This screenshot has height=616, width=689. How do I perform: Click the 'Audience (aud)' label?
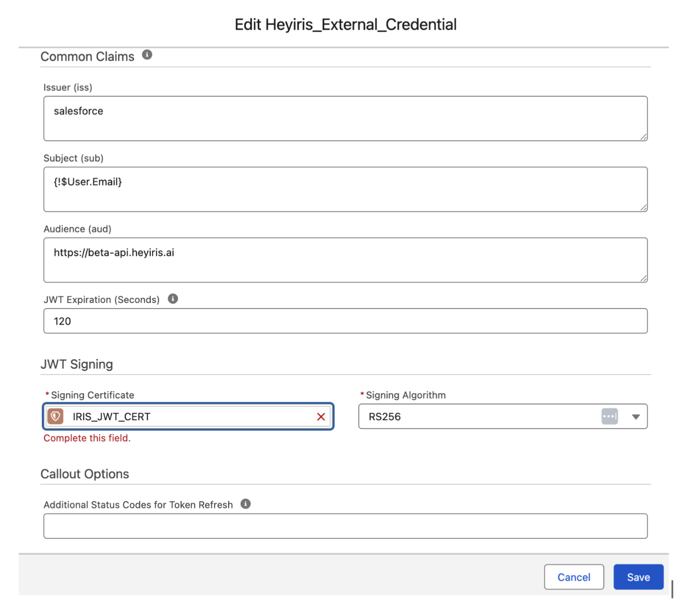(77, 229)
